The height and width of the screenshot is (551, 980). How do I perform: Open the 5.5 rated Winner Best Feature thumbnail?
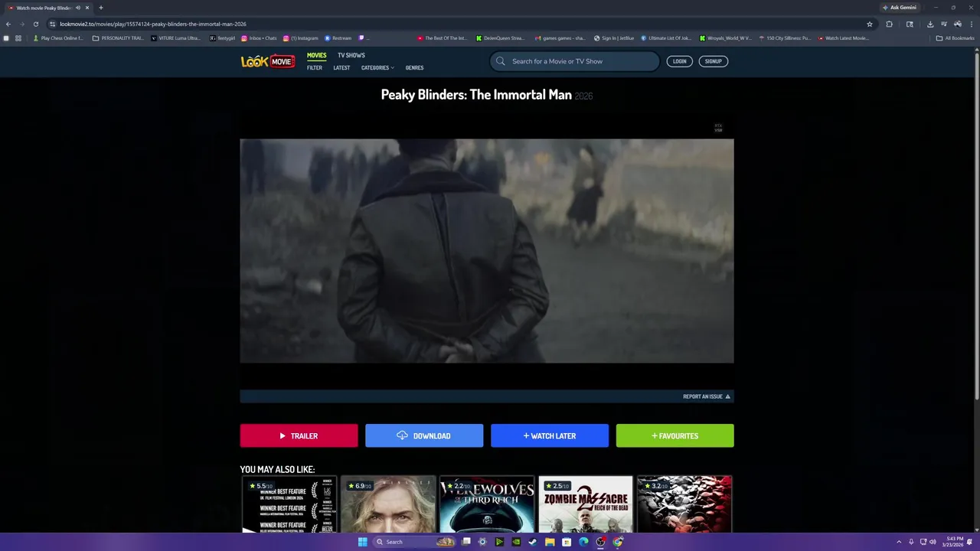(289, 504)
